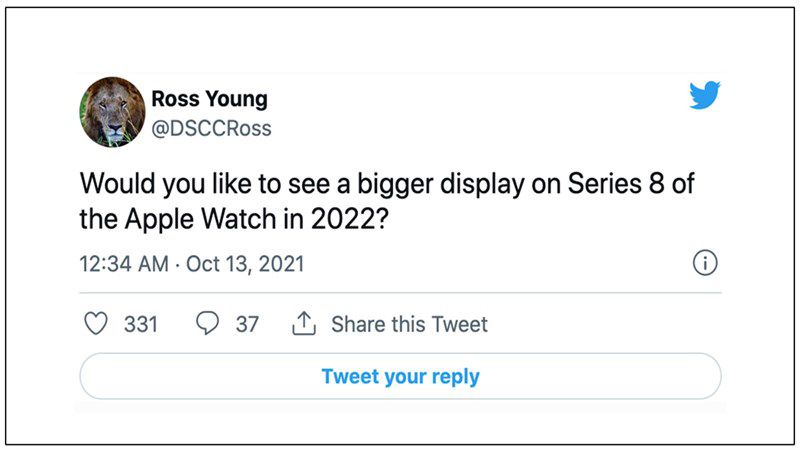Click the Twitter bird logo
800x450 pixels.
704,97
